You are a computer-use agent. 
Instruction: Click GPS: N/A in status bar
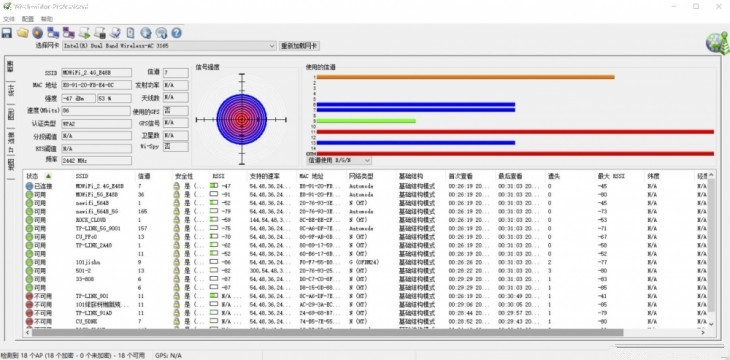pyautogui.click(x=168, y=355)
